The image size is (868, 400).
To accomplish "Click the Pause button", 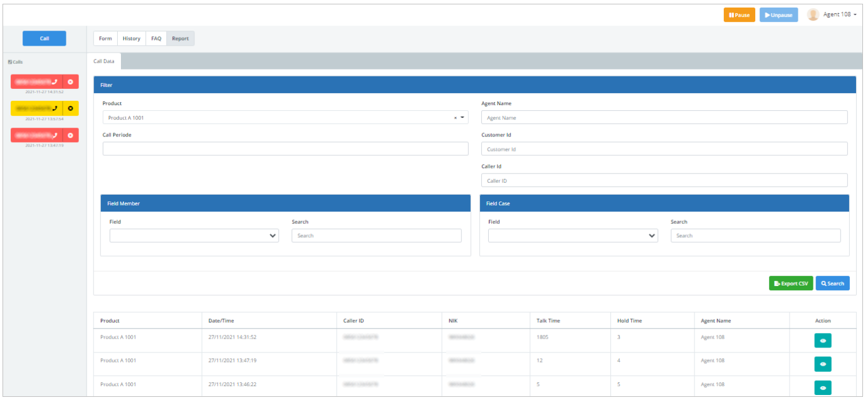I will [x=739, y=14].
